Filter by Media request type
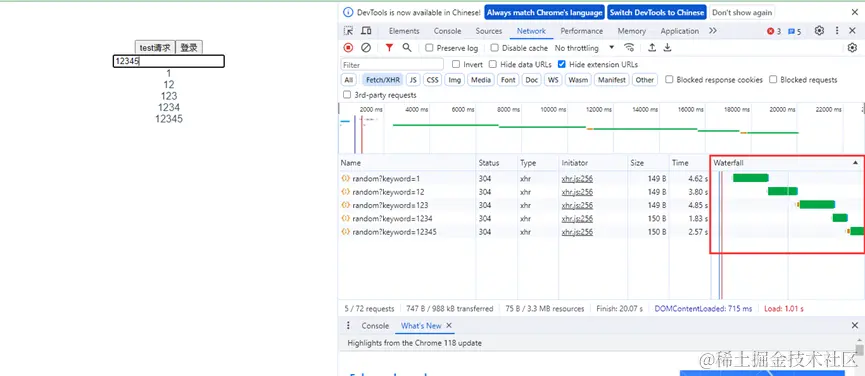The height and width of the screenshot is (376, 865). [481, 80]
